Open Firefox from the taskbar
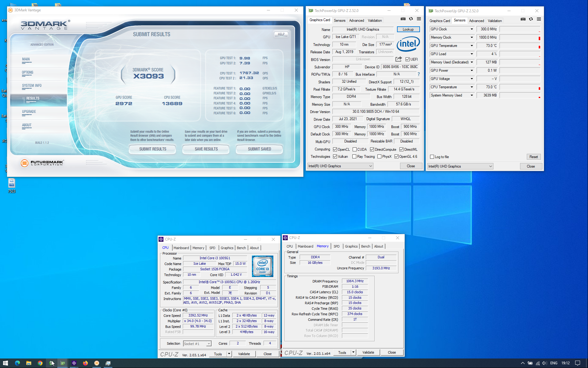588x368 pixels. [x=85, y=363]
